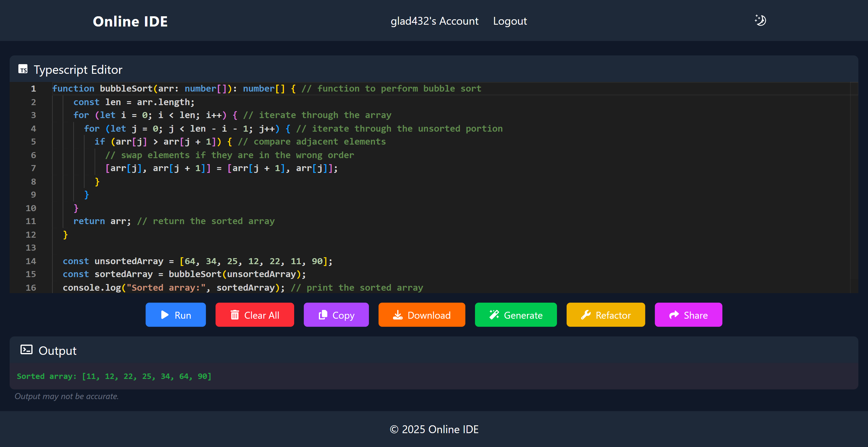Click the 'Sorted array:' output text

[114, 376]
